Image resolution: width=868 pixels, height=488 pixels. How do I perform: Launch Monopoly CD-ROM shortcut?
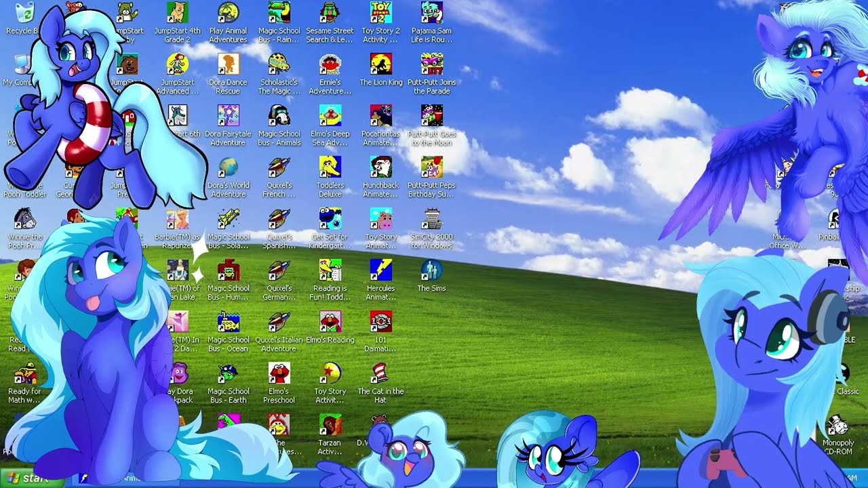click(838, 434)
